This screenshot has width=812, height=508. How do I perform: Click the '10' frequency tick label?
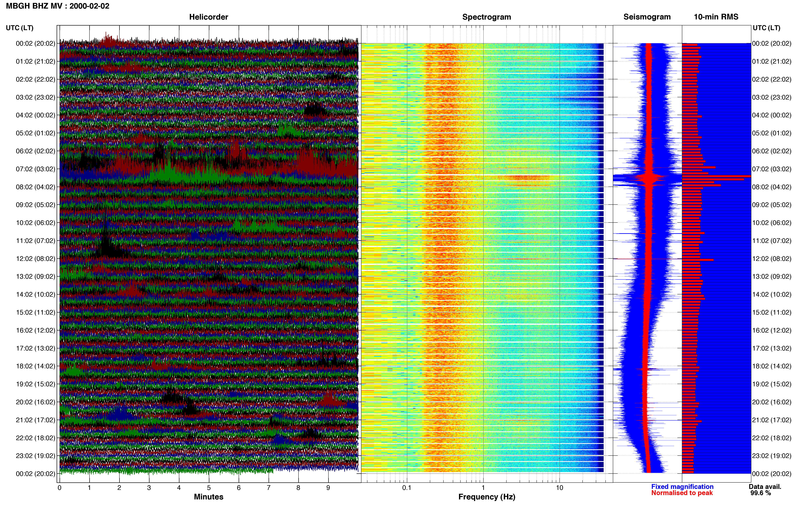(x=559, y=487)
